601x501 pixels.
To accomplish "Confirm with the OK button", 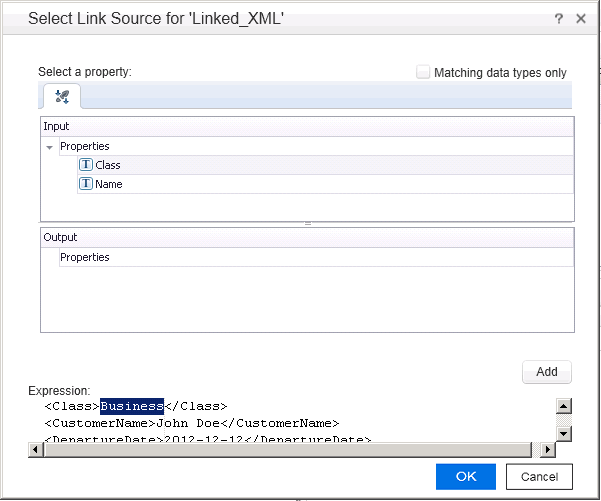I will (x=465, y=477).
